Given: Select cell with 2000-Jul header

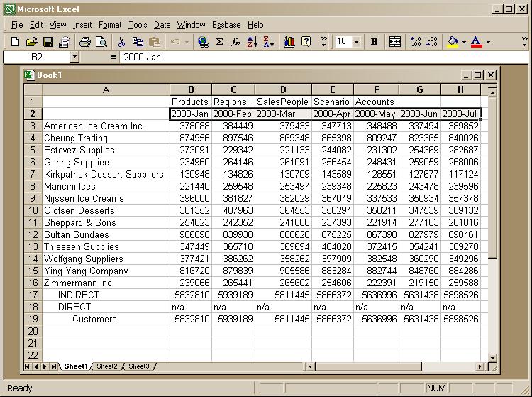Looking at the screenshot, I should pyautogui.click(x=460, y=114).
